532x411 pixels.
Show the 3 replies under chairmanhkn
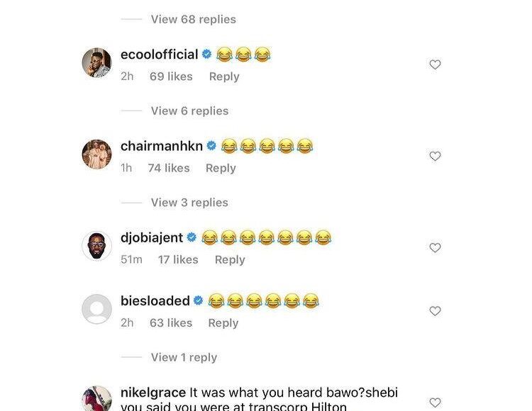[x=189, y=202]
